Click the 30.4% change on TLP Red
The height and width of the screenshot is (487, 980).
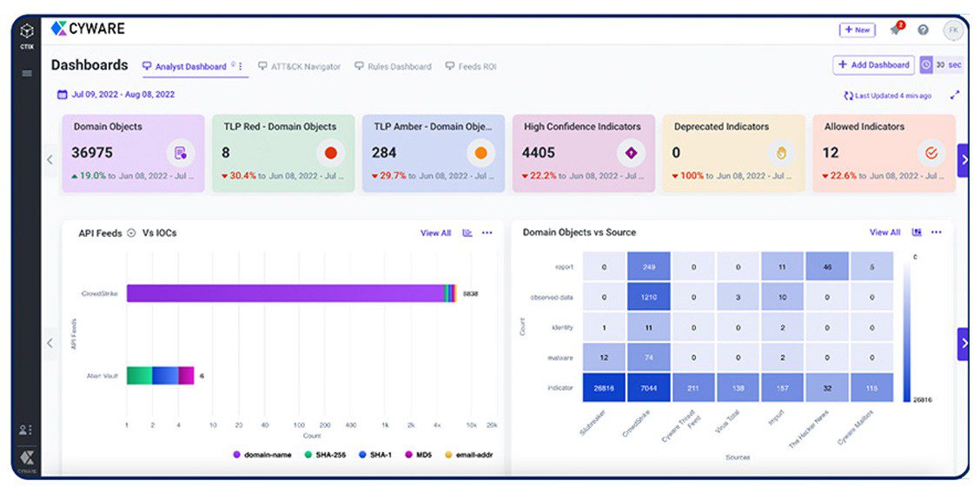(x=239, y=176)
